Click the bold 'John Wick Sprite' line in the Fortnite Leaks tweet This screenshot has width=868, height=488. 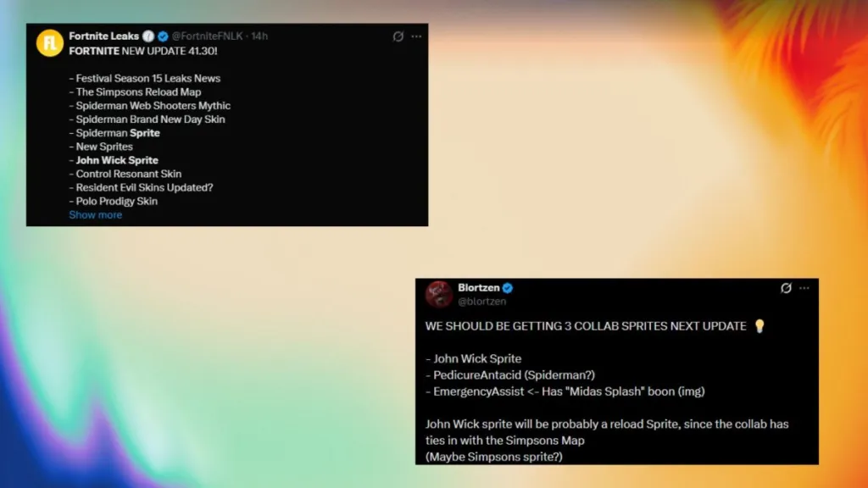pos(114,160)
